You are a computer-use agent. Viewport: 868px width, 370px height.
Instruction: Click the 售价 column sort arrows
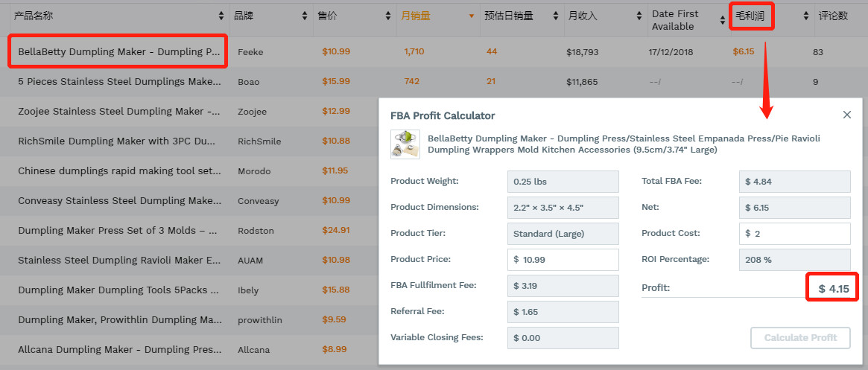[388, 16]
